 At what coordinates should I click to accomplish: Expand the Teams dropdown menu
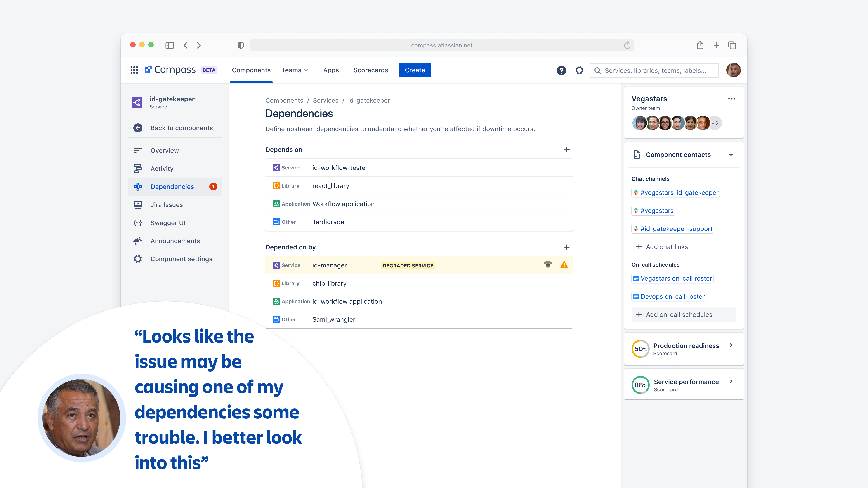pos(295,70)
